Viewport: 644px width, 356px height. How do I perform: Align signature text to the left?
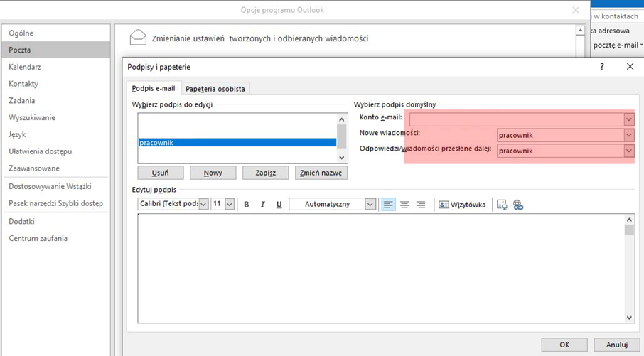coord(388,205)
